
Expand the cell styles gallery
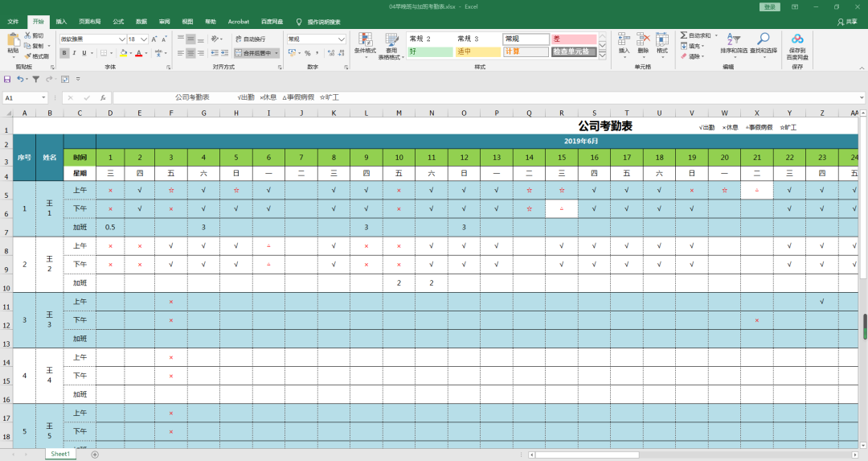(602, 56)
